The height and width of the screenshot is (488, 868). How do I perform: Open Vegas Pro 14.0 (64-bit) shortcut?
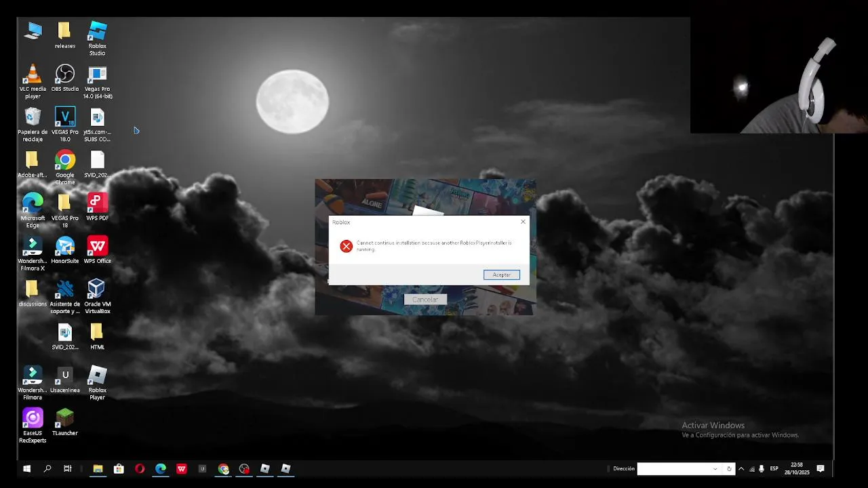(98, 81)
